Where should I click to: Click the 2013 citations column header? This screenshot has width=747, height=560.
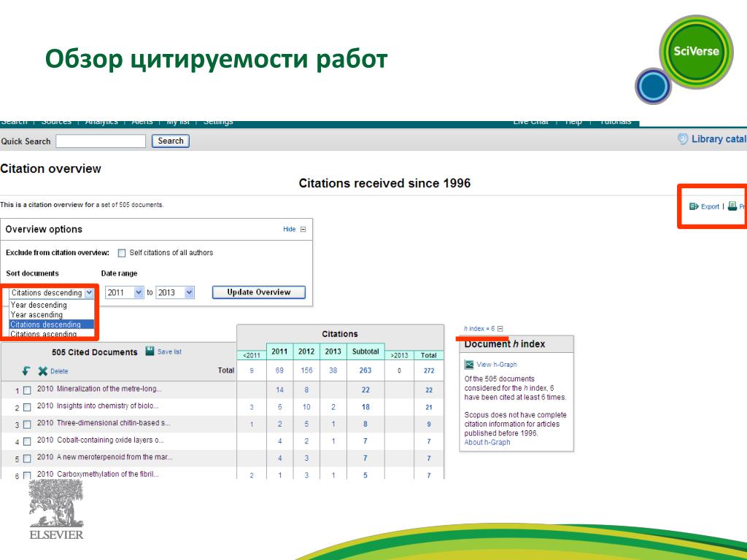pos(333,351)
